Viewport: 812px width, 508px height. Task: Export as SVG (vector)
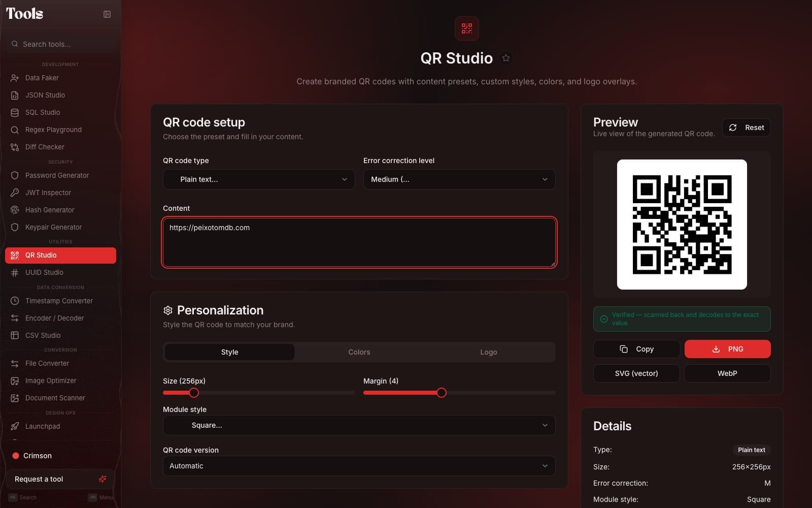pos(636,373)
